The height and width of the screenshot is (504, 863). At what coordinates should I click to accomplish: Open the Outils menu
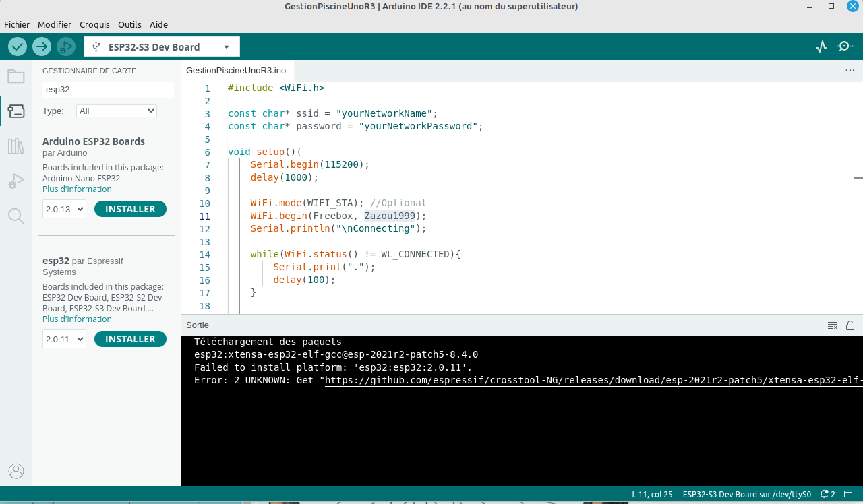click(x=129, y=24)
